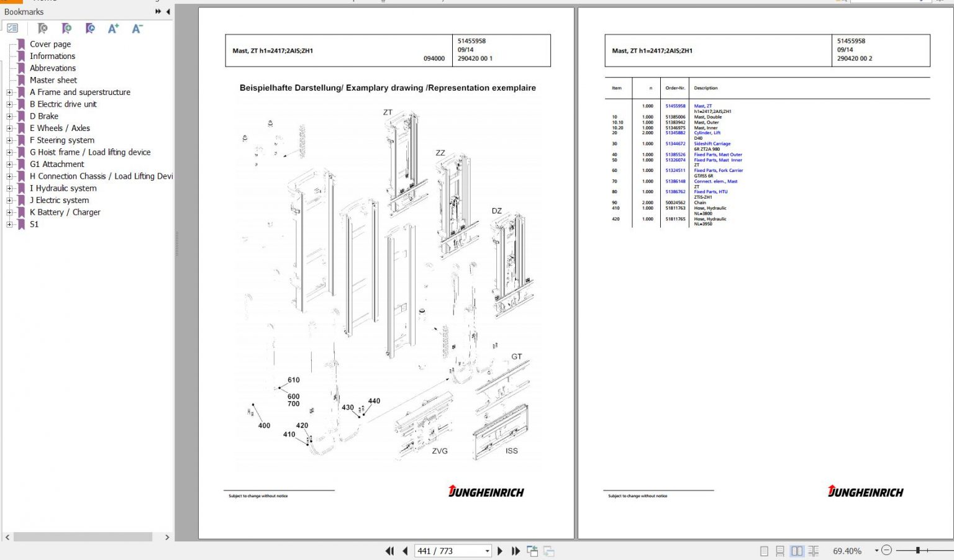Click the delete bookmark icon
954x560 pixels.
click(x=42, y=29)
